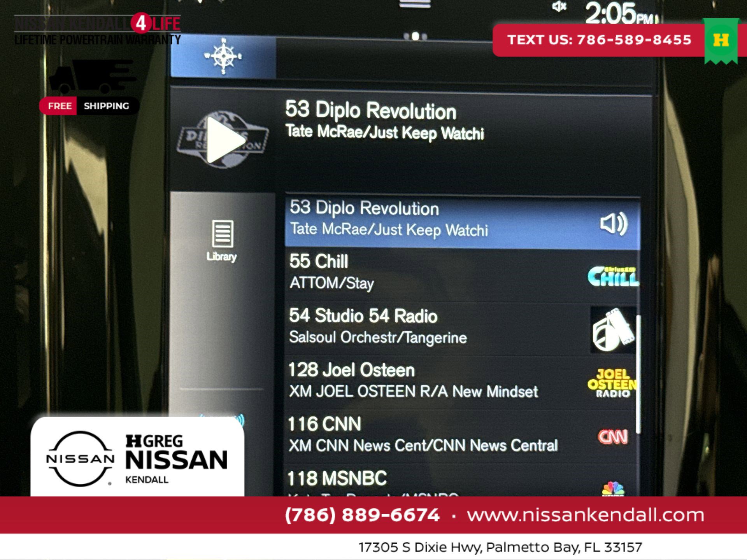Tap the MSNBC peacock logo
The width and height of the screenshot is (747, 560).
[x=613, y=488]
